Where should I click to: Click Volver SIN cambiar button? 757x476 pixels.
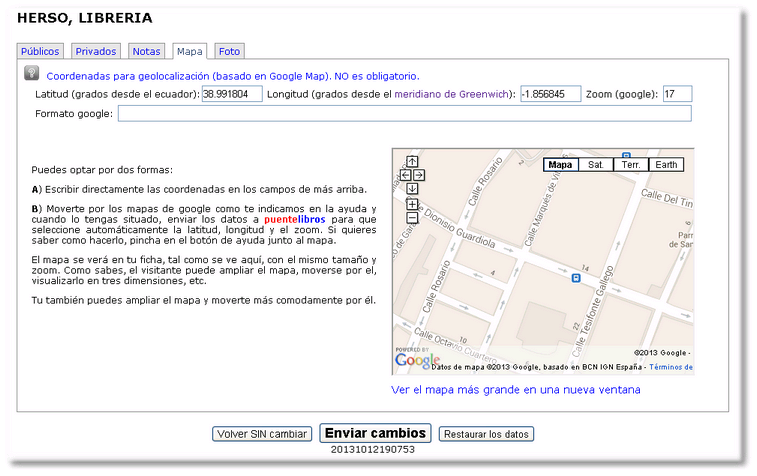[x=262, y=434]
